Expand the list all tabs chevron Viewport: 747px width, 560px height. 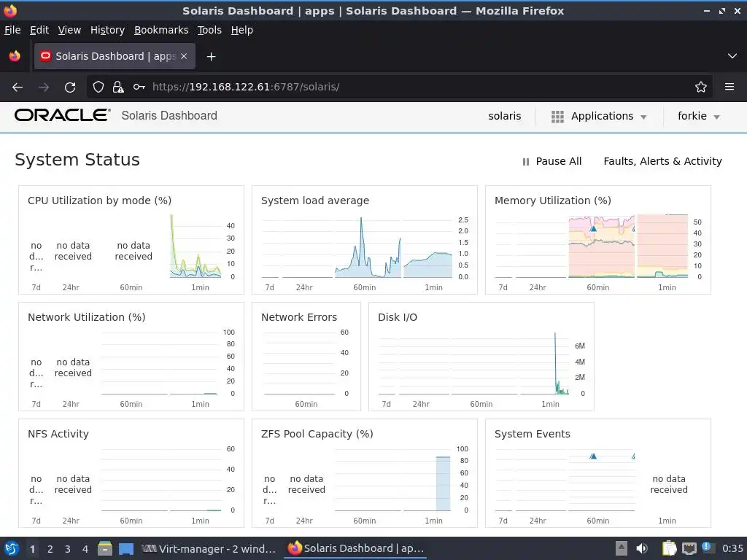[x=732, y=56]
